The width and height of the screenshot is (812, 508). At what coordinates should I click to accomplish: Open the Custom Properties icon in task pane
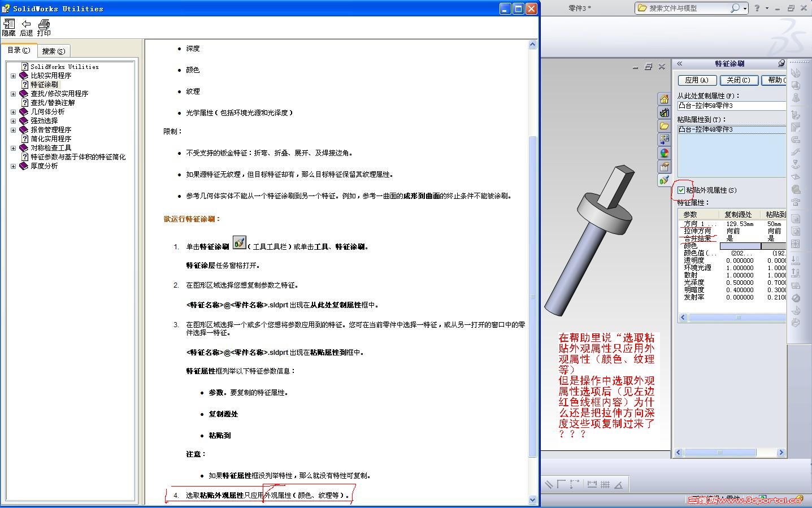[x=665, y=167]
